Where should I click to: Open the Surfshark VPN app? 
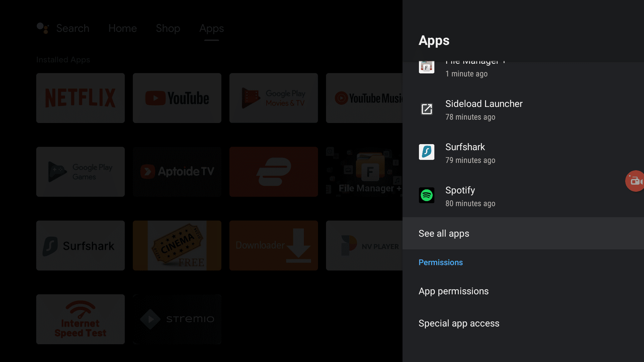[80, 245]
